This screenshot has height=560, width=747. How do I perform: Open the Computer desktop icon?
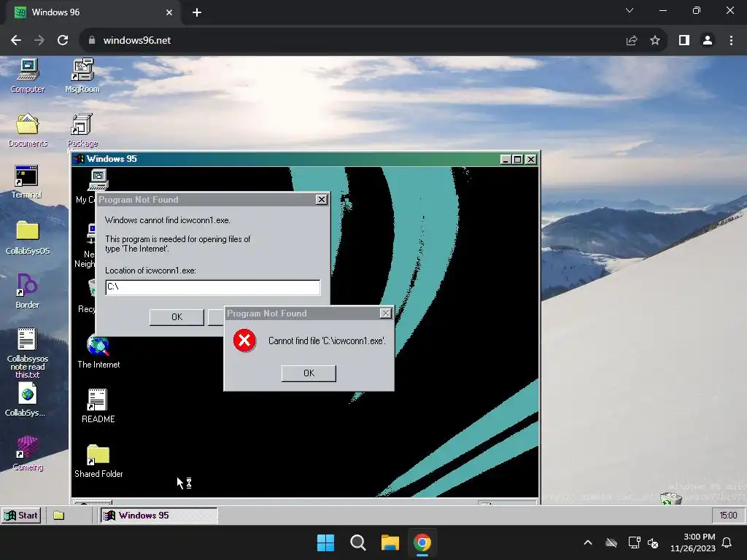pyautogui.click(x=28, y=76)
